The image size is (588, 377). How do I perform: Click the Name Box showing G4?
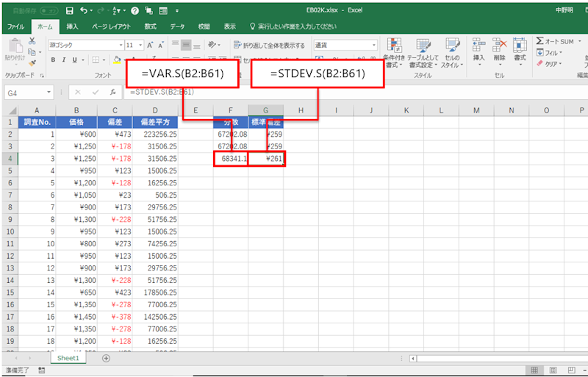coord(26,93)
